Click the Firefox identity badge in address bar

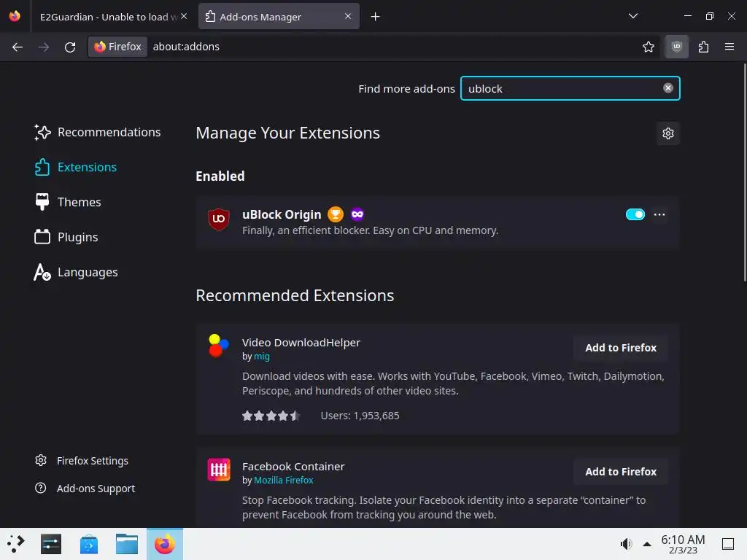[x=117, y=47]
